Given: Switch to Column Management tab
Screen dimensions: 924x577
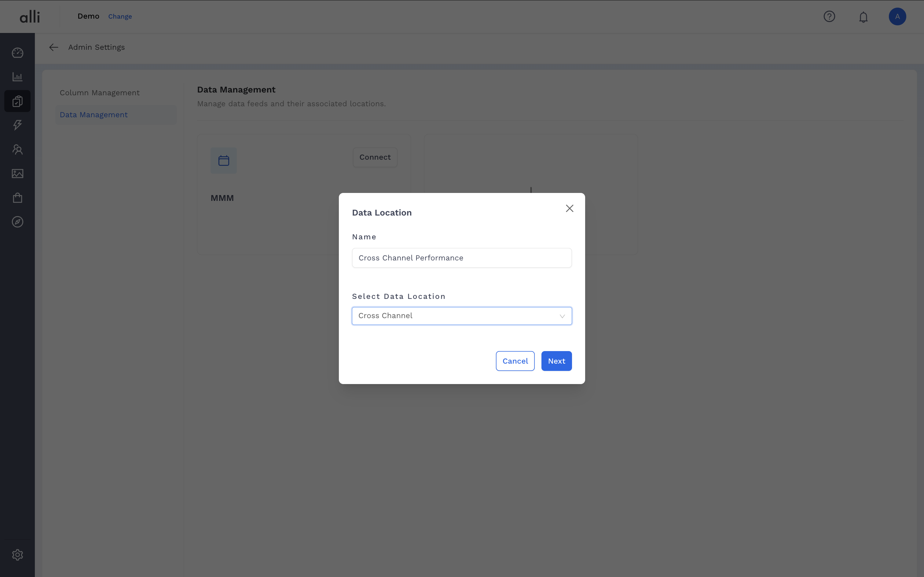Looking at the screenshot, I should [x=100, y=93].
